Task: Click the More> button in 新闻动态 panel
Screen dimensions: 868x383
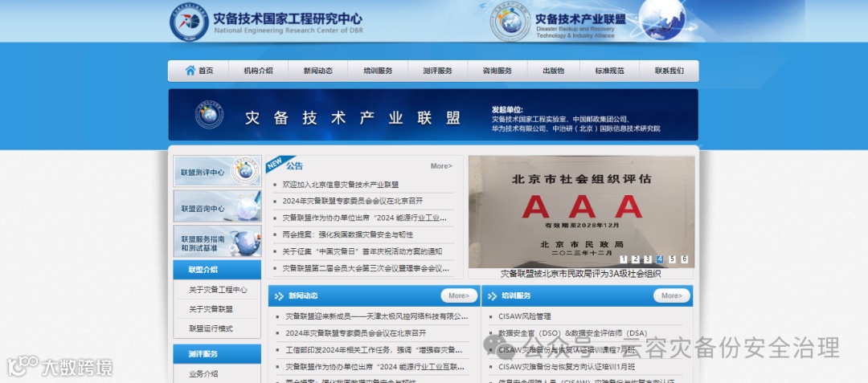Action: coord(459,295)
